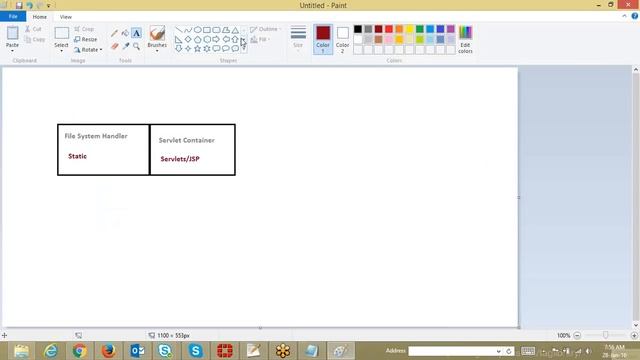Click the Paste clipboard icon
This screenshot has height=360, width=640.
point(12,33)
